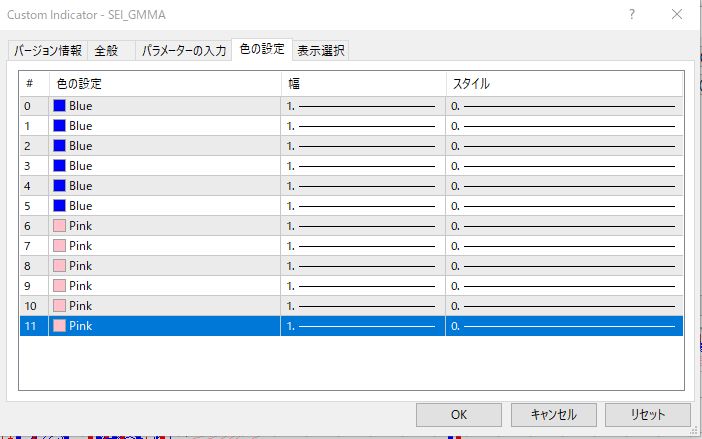Viewport: 702px width, 439px height.
Task: Open the バージョン情報 tab
Action: tap(48, 51)
